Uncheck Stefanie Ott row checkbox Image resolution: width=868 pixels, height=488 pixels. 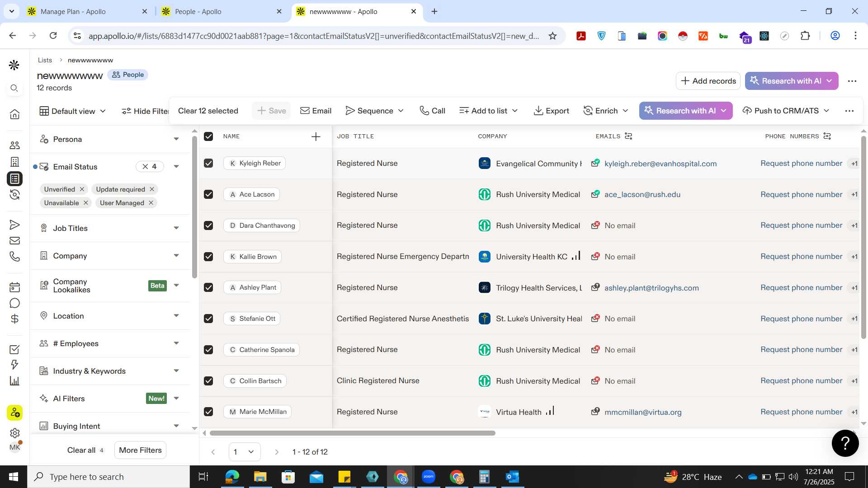pyautogui.click(x=208, y=319)
